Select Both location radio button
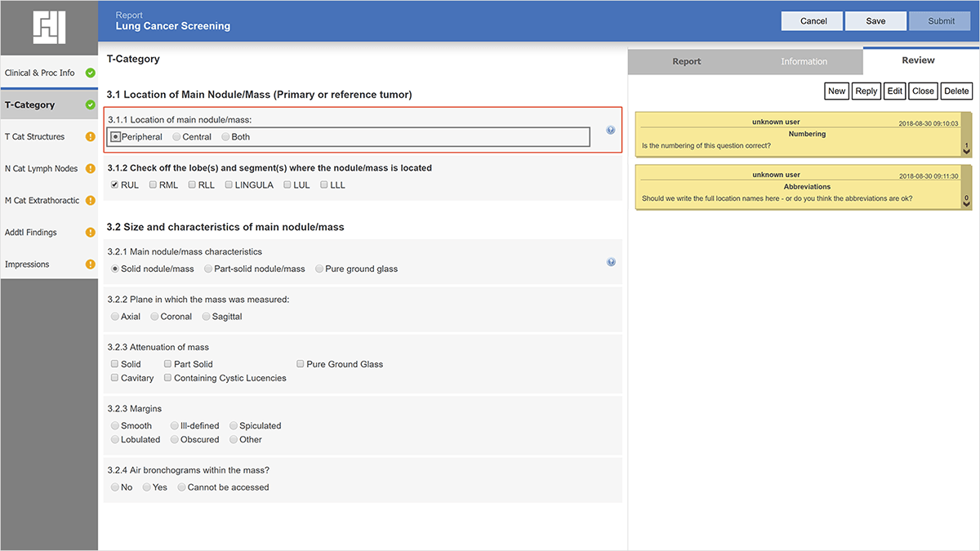The image size is (980, 551). click(225, 137)
